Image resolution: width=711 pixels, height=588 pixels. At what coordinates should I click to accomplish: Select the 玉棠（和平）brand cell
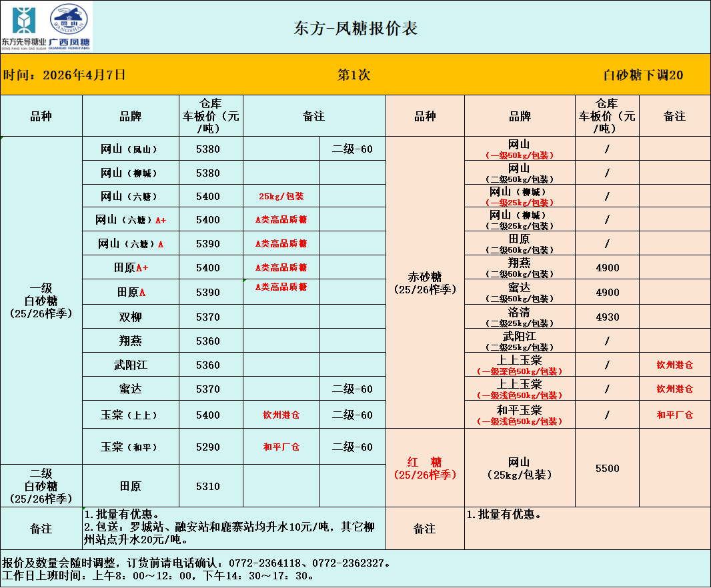131,447
